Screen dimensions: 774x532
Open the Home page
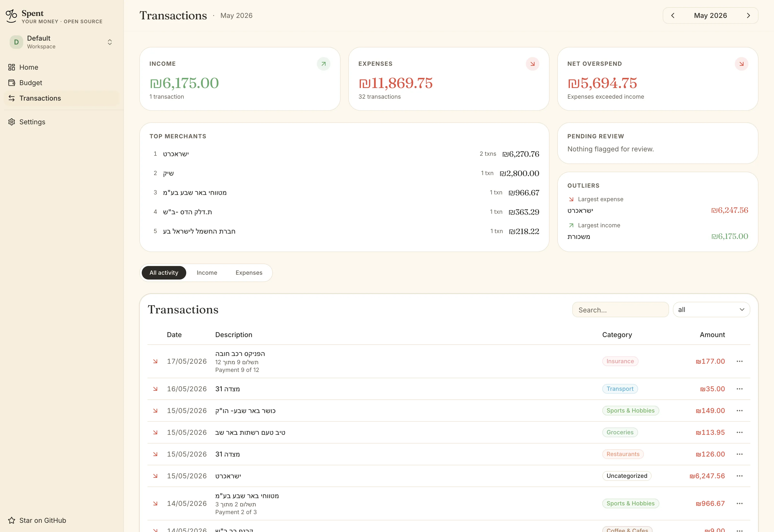pos(62,67)
